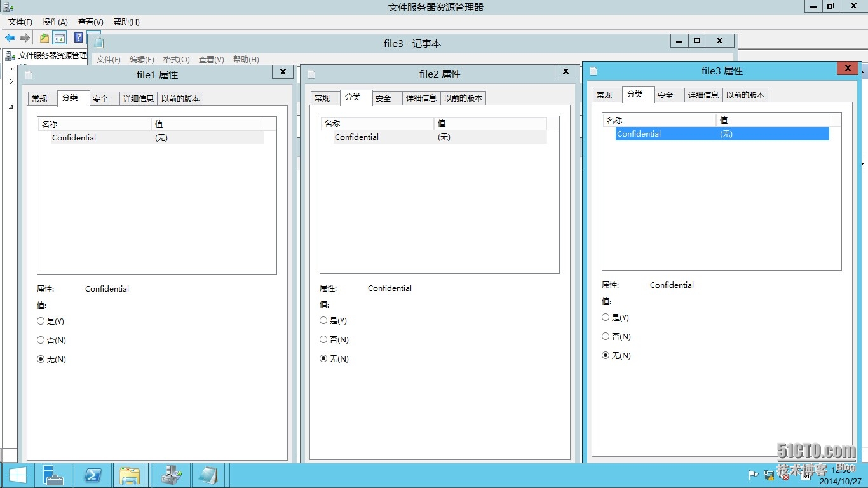
Task: Open the Windows Start button
Action: coord(18,475)
